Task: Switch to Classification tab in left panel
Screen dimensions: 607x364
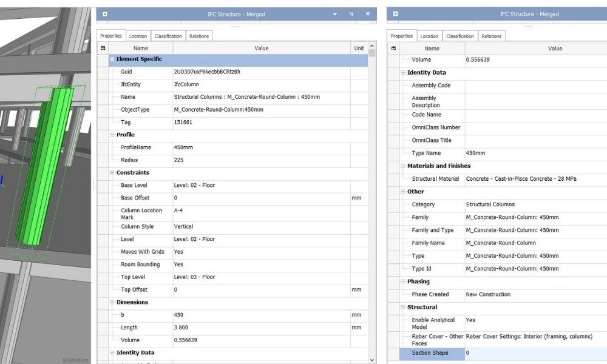Action: 168,36
